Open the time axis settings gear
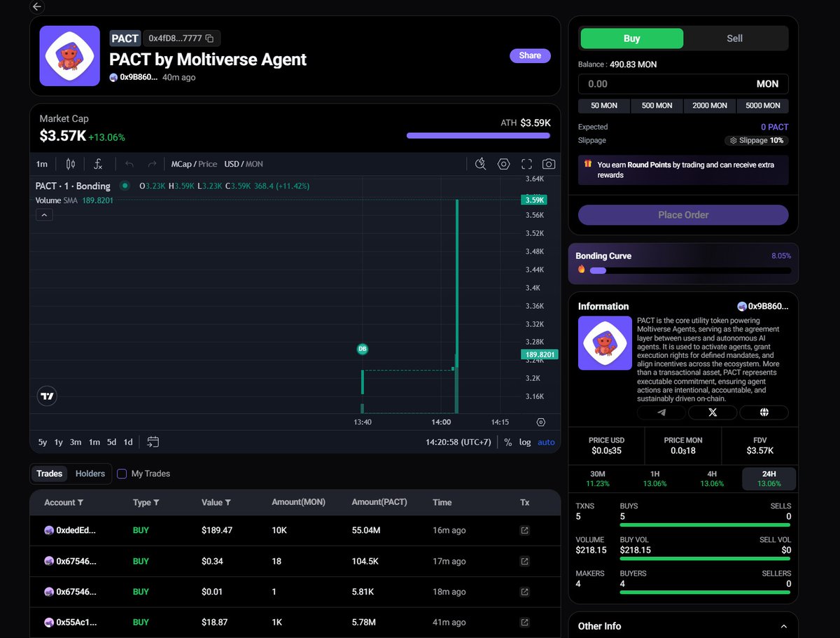 (x=540, y=422)
